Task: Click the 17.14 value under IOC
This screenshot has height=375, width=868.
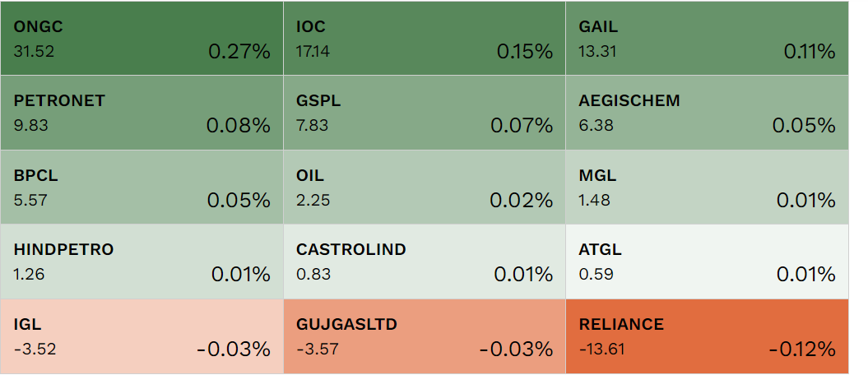Action: (x=313, y=51)
